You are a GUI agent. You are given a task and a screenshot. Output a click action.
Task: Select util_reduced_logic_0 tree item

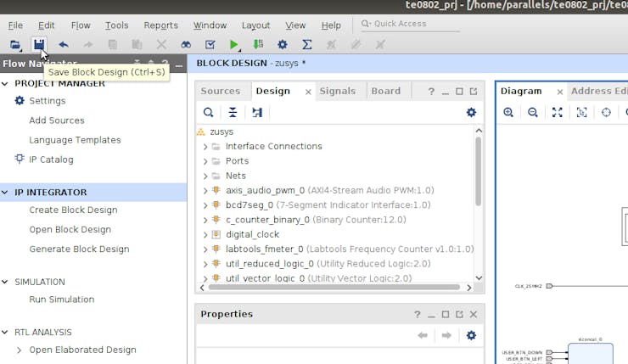(x=328, y=264)
